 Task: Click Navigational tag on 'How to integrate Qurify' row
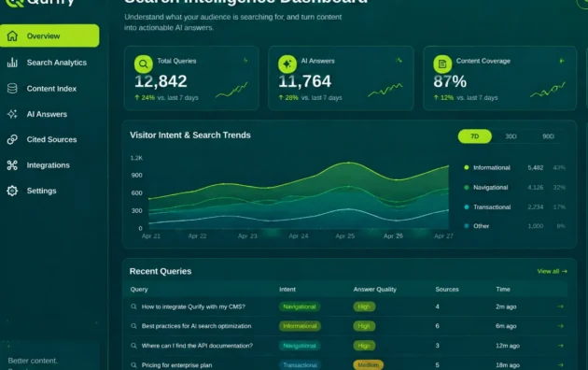[x=300, y=306]
